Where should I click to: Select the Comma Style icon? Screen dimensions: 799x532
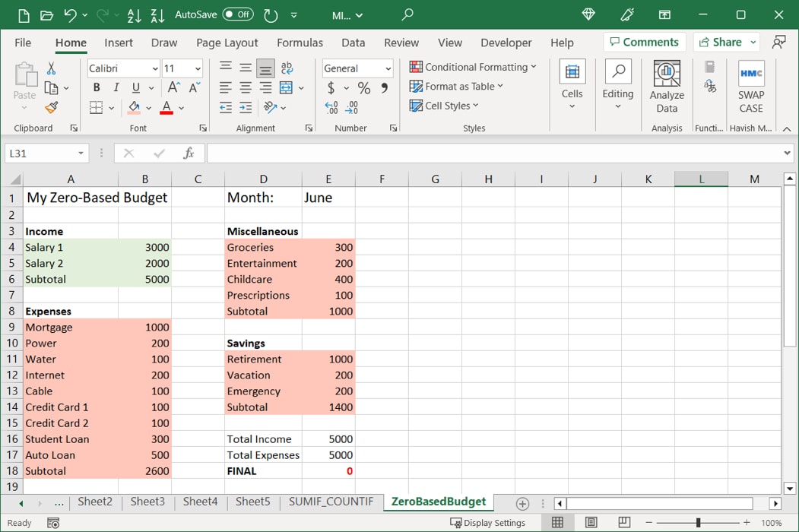click(384, 87)
